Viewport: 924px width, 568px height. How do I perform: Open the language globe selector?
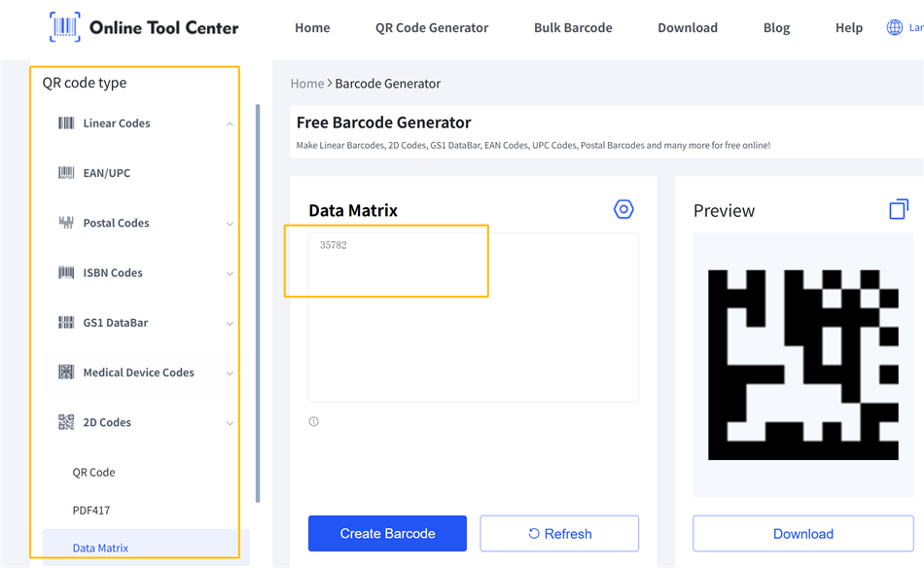893,26
